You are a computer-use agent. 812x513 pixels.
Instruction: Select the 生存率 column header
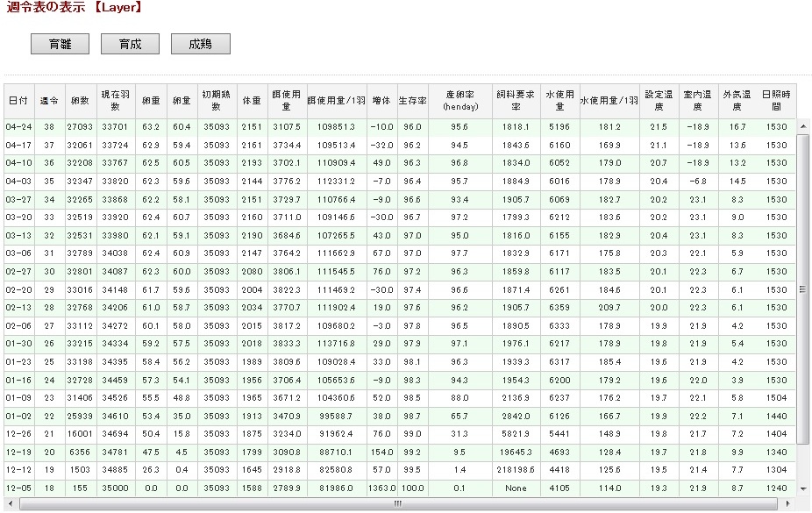(412, 101)
